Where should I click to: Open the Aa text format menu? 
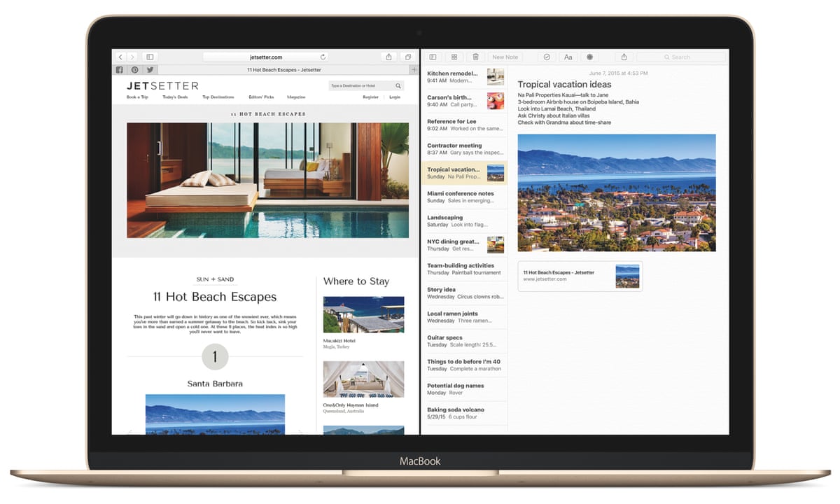coord(568,57)
